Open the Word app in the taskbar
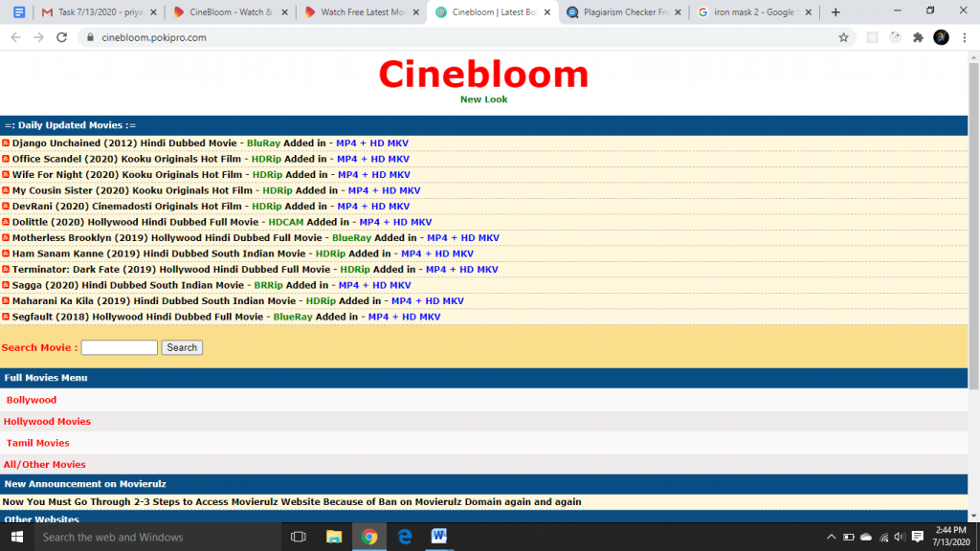Viewport: 980px width, 551px height. [x=439, y=537]
